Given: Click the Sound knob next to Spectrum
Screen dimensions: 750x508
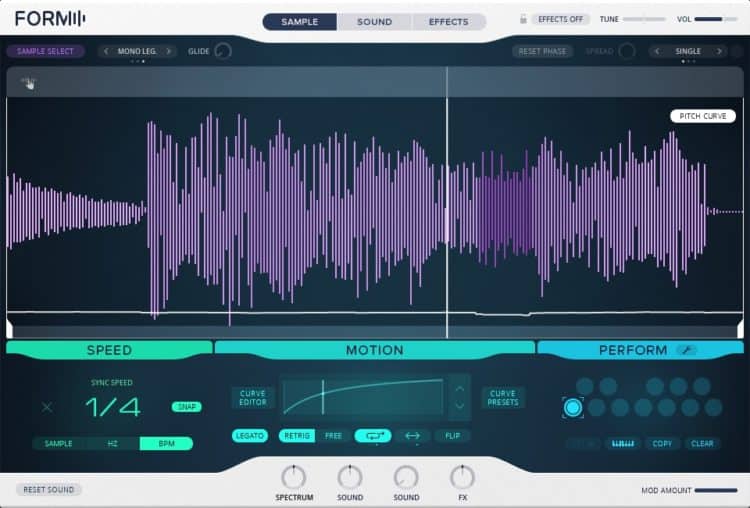Looking at the screenshot, I should [x=350, y=477].
